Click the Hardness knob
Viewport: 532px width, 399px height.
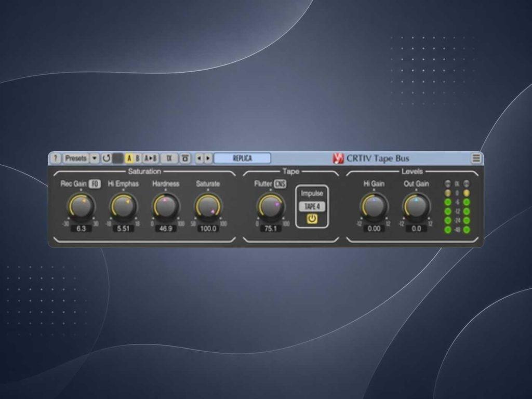(166, 206)
